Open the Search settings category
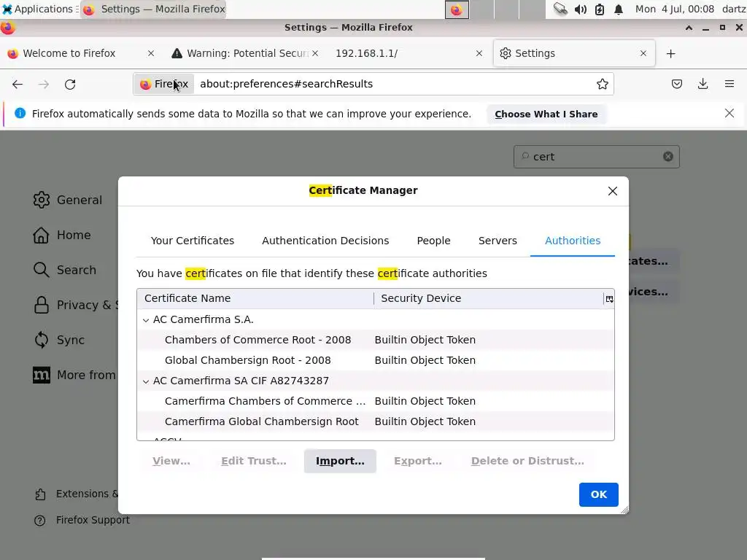747x560 pixels. coord(65,270)
